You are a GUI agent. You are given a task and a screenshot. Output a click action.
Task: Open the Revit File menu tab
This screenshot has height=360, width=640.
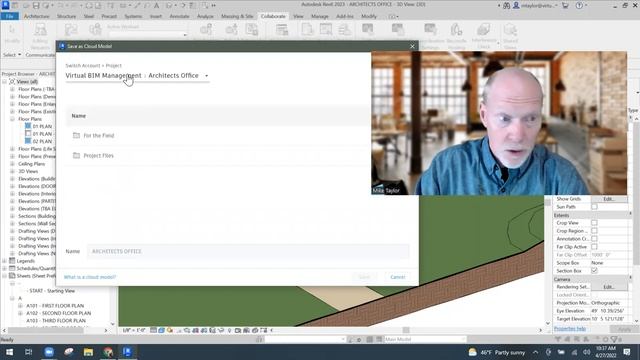(x=9, y=16)
